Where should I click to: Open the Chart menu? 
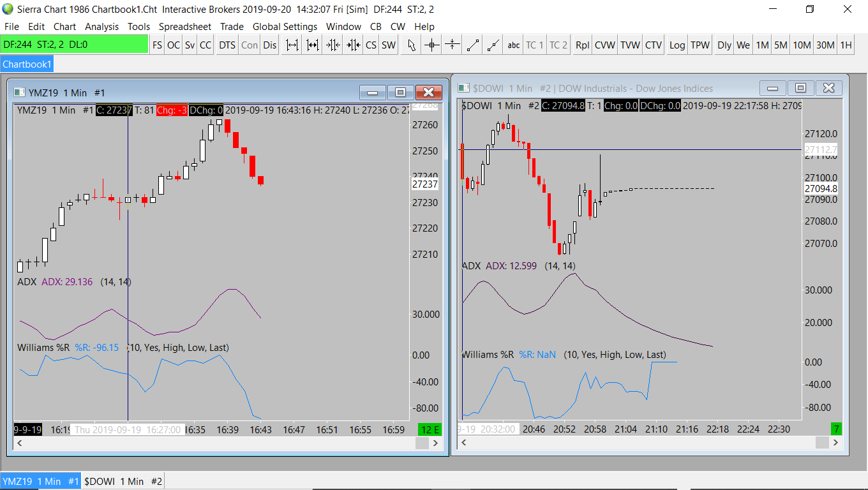(x=64, y=27)
